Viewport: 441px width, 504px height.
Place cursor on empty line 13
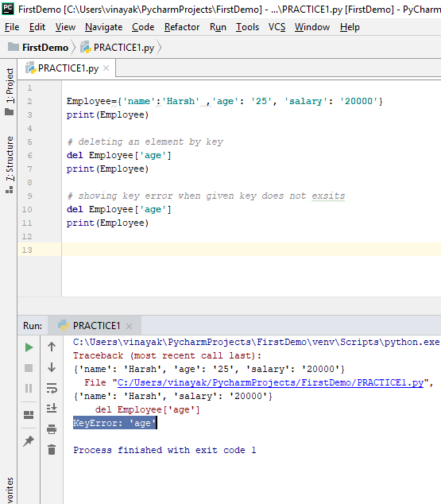tap(251, 250)
